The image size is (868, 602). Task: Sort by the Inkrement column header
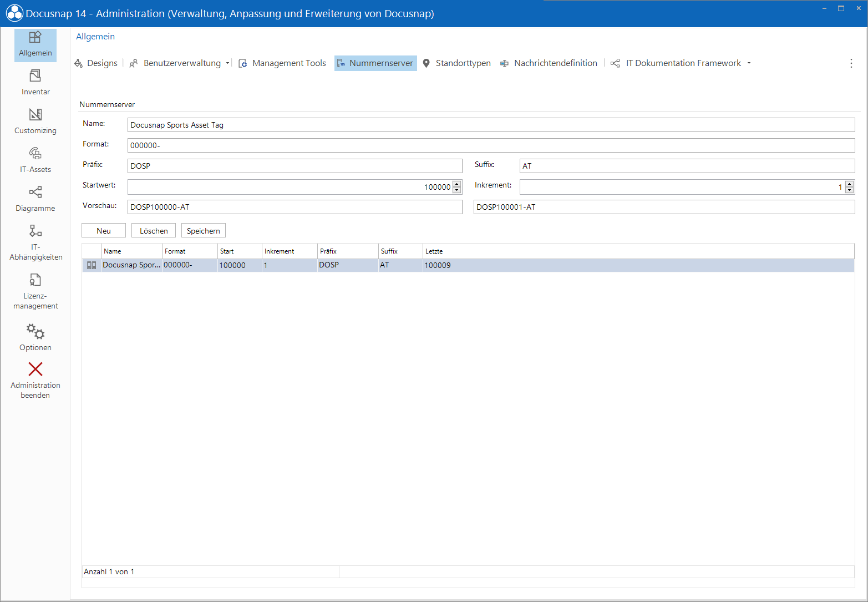click(x=290, y=251)
